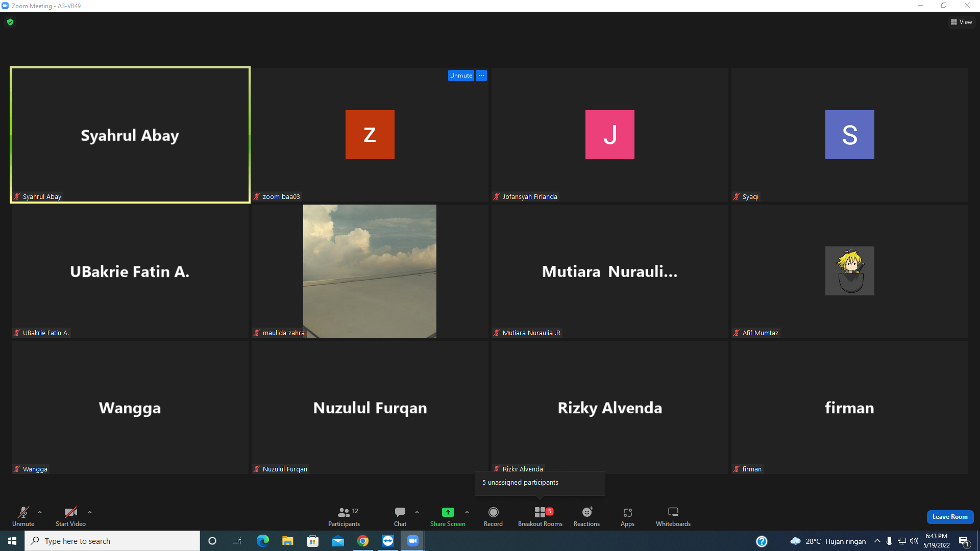Start your video camera
This screenshot has height=551, width=980.
coord(70,516)
